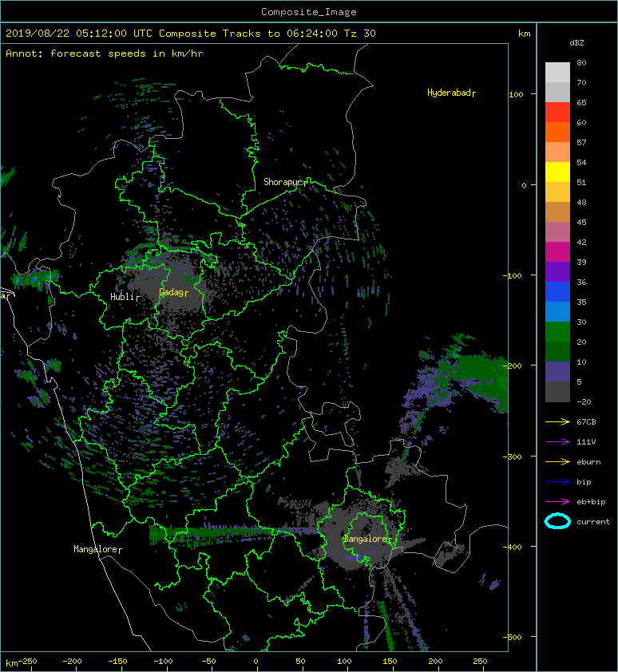Select the dark gray bottom swatch of dBZ scale

[557, 392]
